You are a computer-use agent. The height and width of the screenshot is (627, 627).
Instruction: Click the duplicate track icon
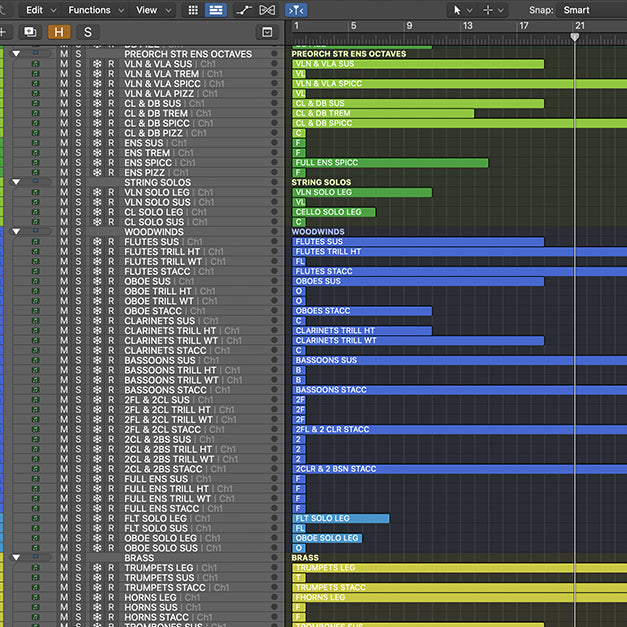(x=29, y=32)
